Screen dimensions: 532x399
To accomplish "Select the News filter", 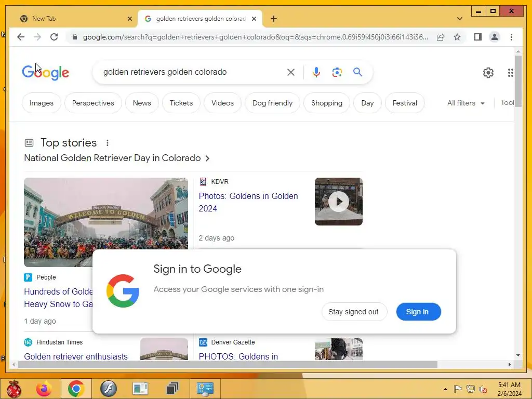I will click(142, 103).
